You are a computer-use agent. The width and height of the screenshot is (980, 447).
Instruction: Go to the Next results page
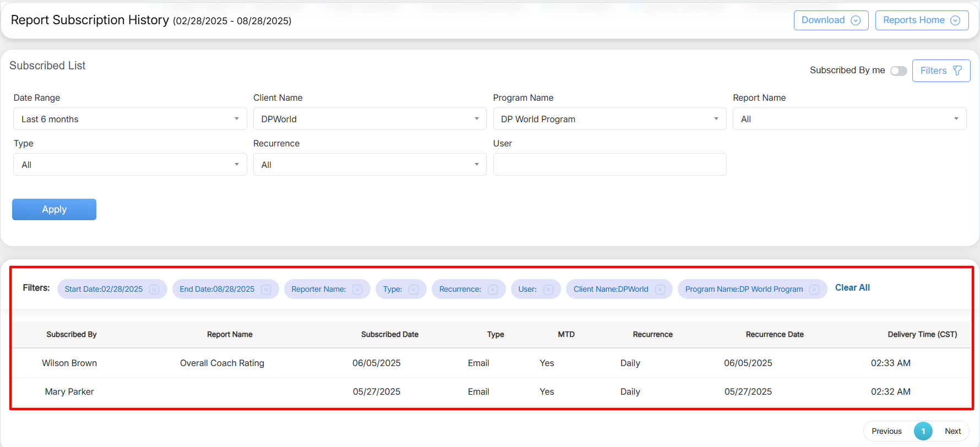click(952, 431)
